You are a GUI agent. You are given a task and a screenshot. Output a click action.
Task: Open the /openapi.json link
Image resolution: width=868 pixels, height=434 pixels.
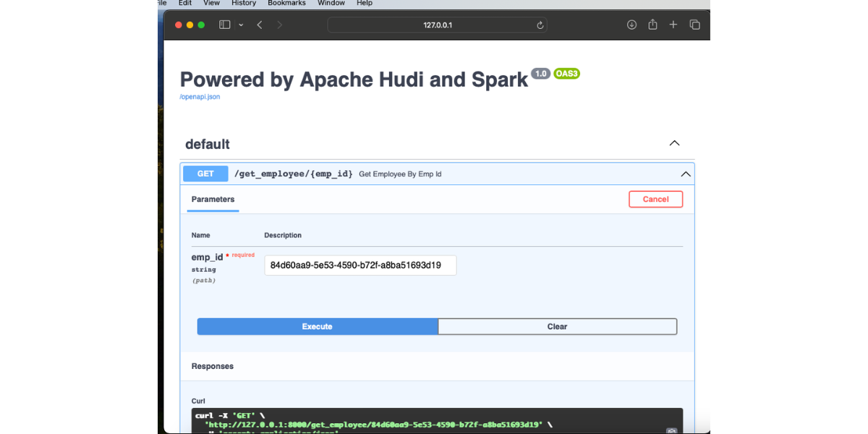[x=200, y=96]
